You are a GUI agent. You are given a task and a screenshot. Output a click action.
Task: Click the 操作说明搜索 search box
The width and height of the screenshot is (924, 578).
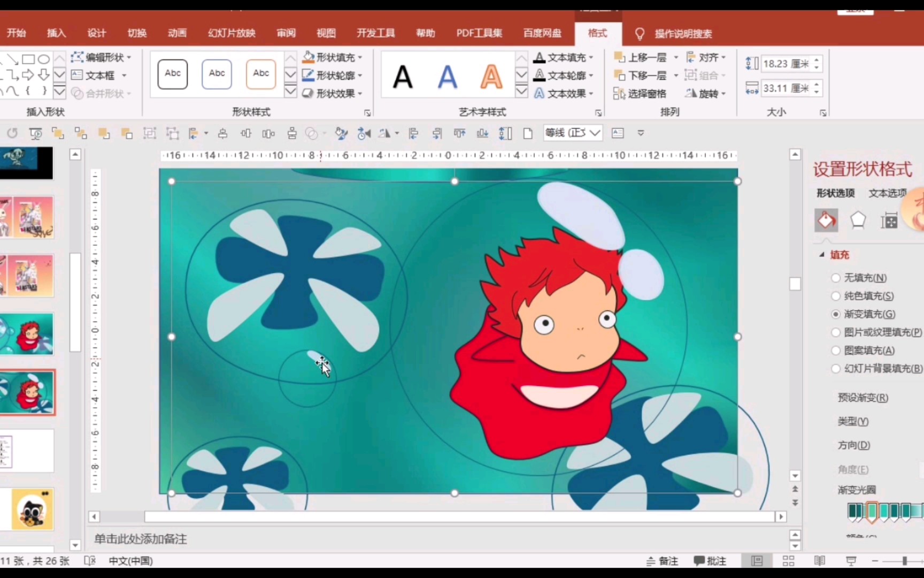[x=683, y=34]
